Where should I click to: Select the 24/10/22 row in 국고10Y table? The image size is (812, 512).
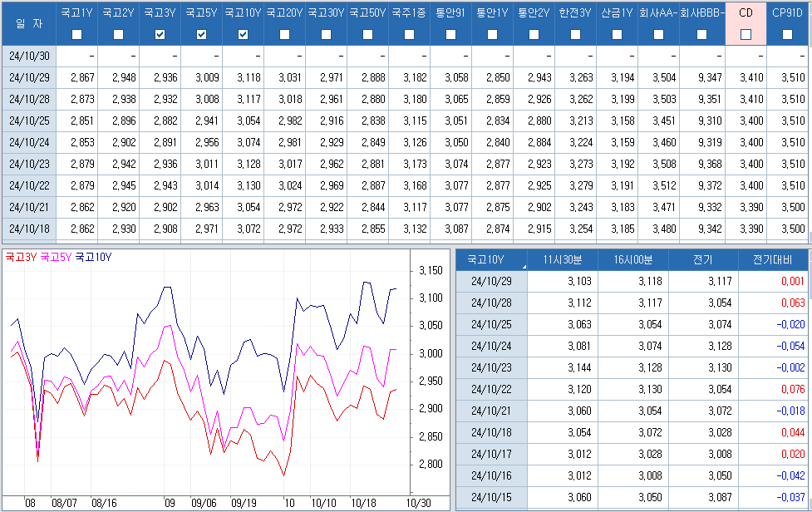(x=491, y=389)
